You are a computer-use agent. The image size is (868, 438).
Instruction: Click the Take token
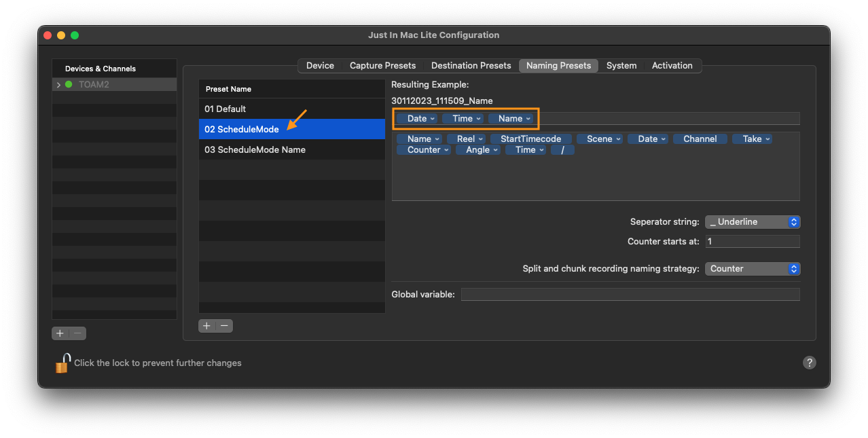click(x=753, y=139)
